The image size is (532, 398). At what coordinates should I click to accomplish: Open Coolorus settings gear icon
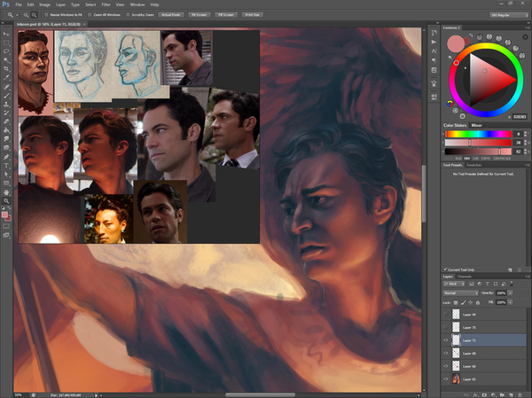[x=523, y=39]
